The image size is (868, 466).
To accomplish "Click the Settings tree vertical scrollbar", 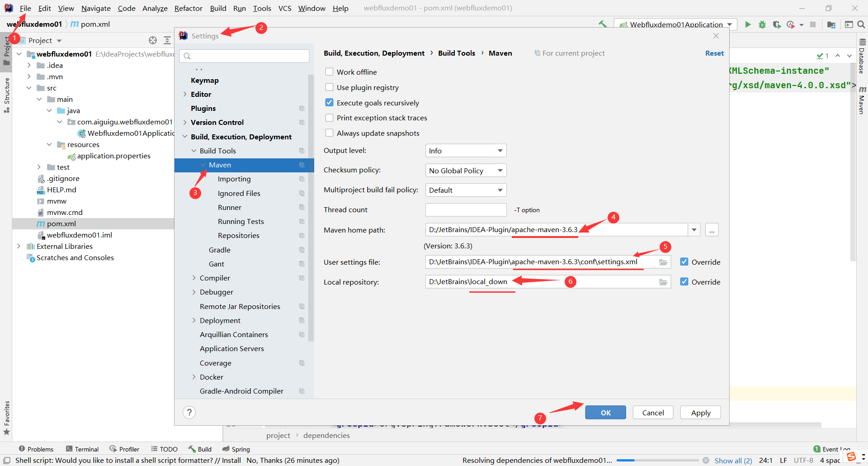I will coord(311,208).
